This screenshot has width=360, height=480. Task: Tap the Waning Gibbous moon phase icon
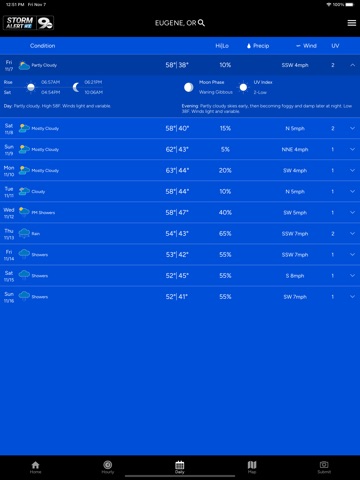(x=189, y=87)
